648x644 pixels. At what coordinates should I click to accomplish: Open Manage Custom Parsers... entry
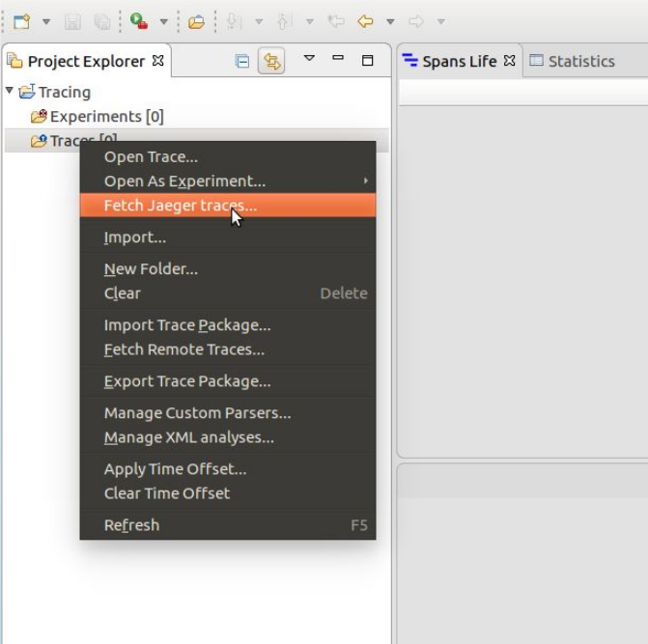tap(228, 413)
